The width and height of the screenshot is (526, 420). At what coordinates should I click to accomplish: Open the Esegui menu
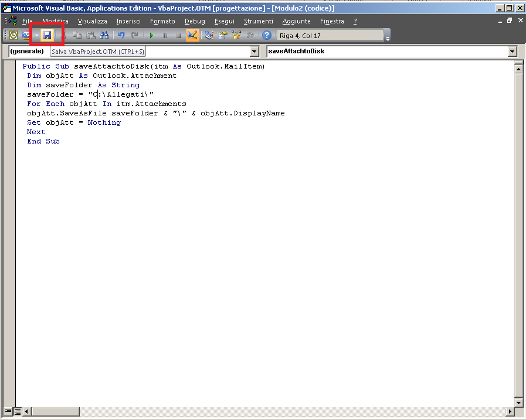click(x=225, y=22)
